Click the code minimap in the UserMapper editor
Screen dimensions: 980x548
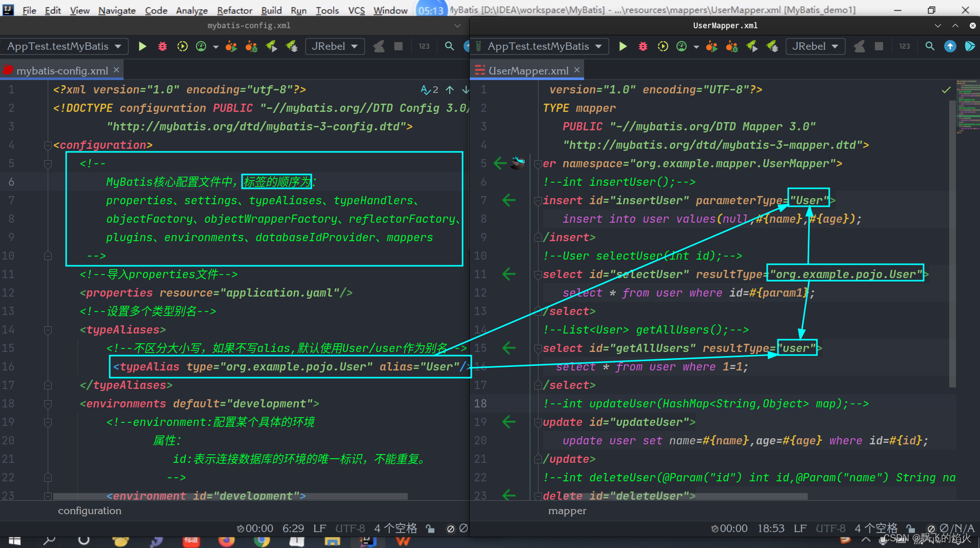[x=968, y=107]
